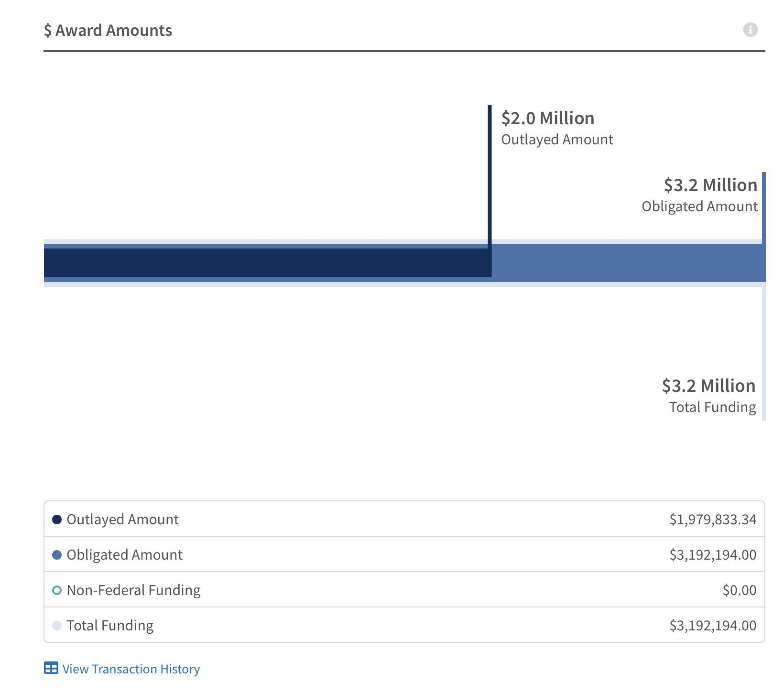Click the $2.0 Million chart label
Image resolution: width=784 pixels, height=693 pixels.
548,118
